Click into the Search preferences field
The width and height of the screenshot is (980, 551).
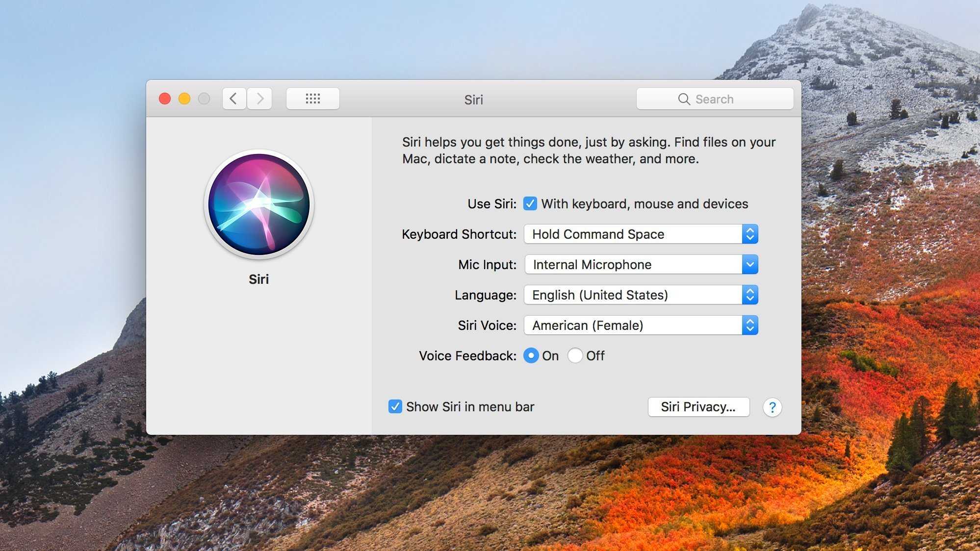[x=715, y=99]
